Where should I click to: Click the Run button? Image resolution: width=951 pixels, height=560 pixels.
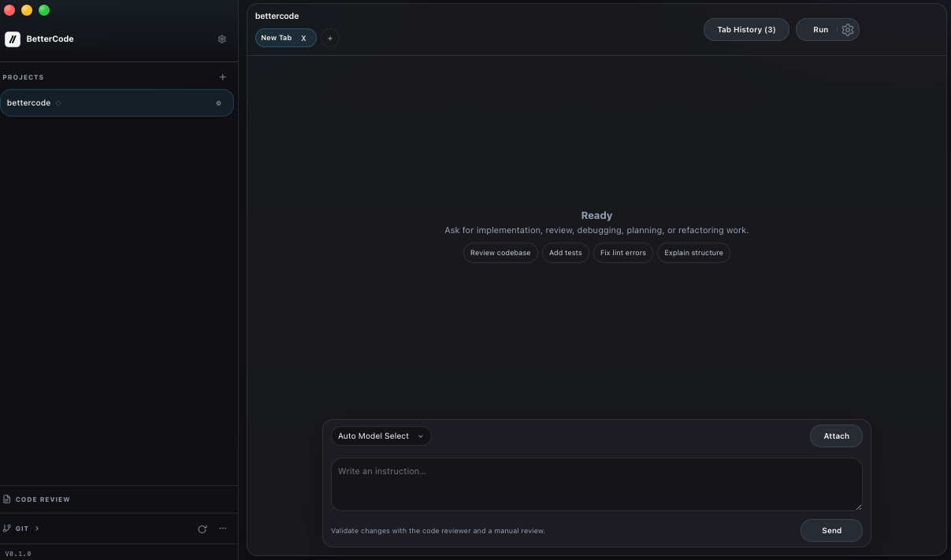[820, 29]
